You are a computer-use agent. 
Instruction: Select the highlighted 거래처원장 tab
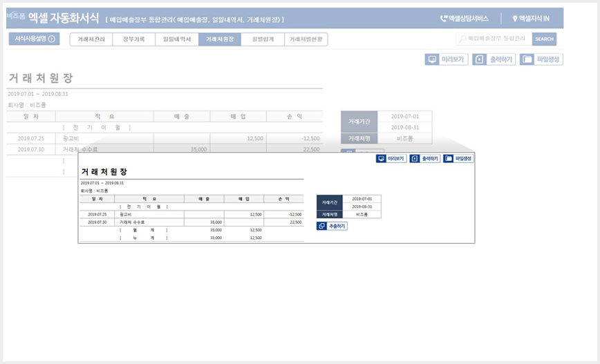[220, 39]
